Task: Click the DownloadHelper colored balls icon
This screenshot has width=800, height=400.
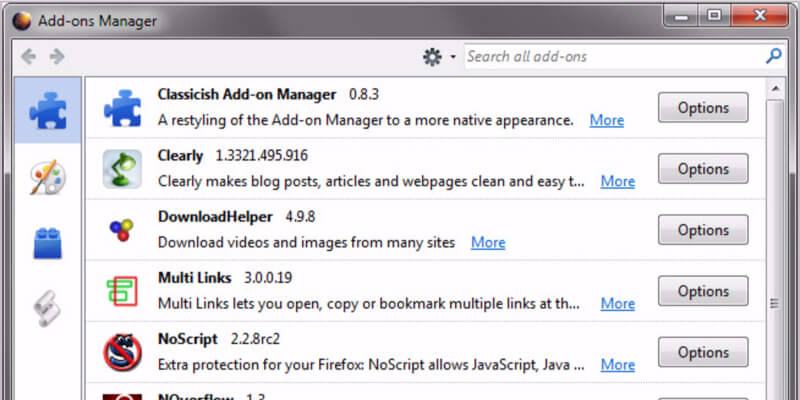Action: click(121, 230)
